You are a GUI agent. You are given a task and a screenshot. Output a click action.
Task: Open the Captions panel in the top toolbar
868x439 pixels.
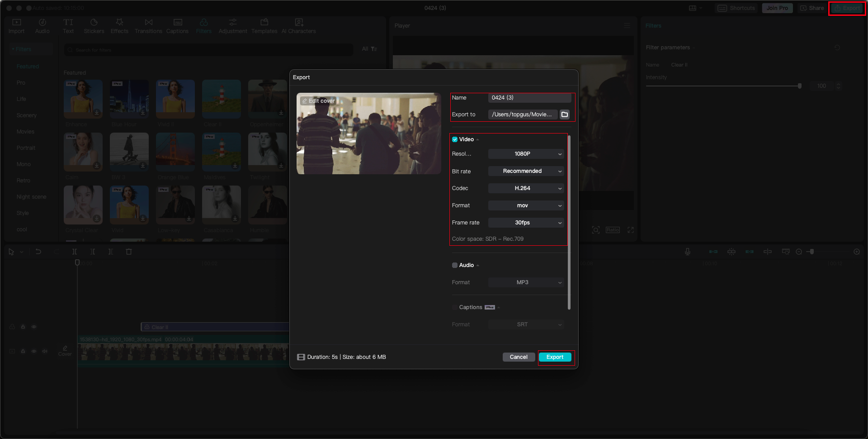tap(177, 26)
